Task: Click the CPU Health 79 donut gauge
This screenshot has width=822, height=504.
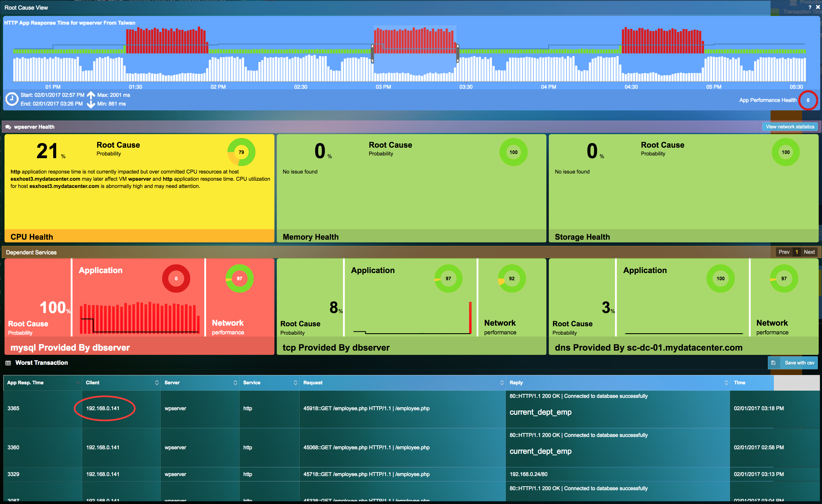Action: [x=241, y=152]
